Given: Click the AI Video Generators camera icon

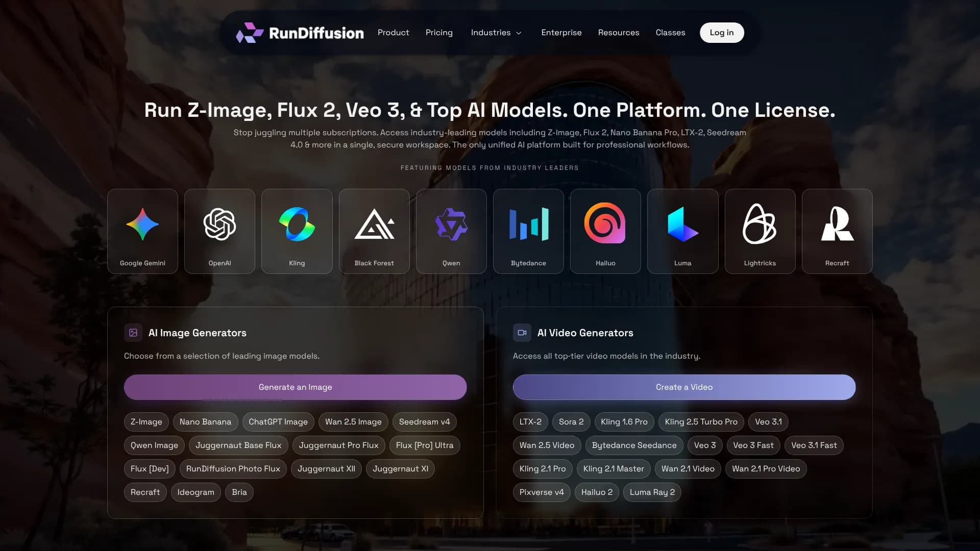Looking at the screenshot, I should [x=522, y=333].
